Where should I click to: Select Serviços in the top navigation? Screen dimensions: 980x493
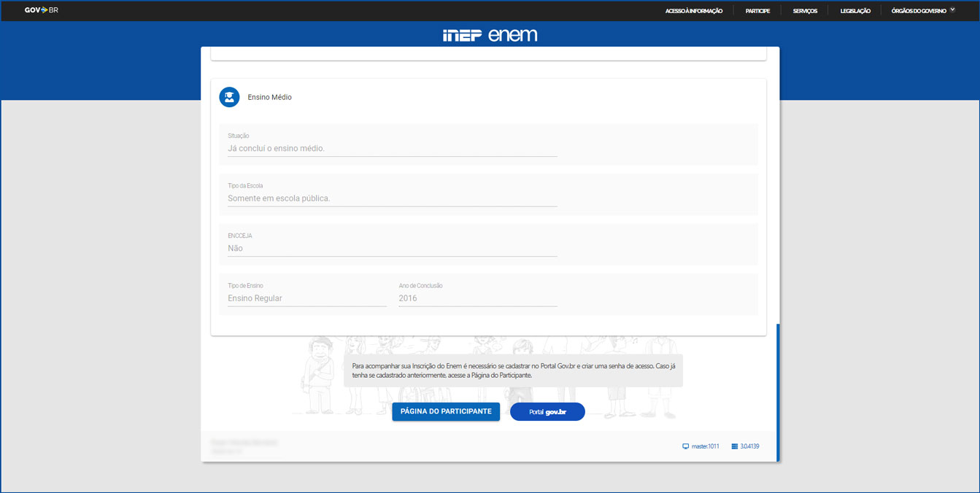click(x=805, y=11)
